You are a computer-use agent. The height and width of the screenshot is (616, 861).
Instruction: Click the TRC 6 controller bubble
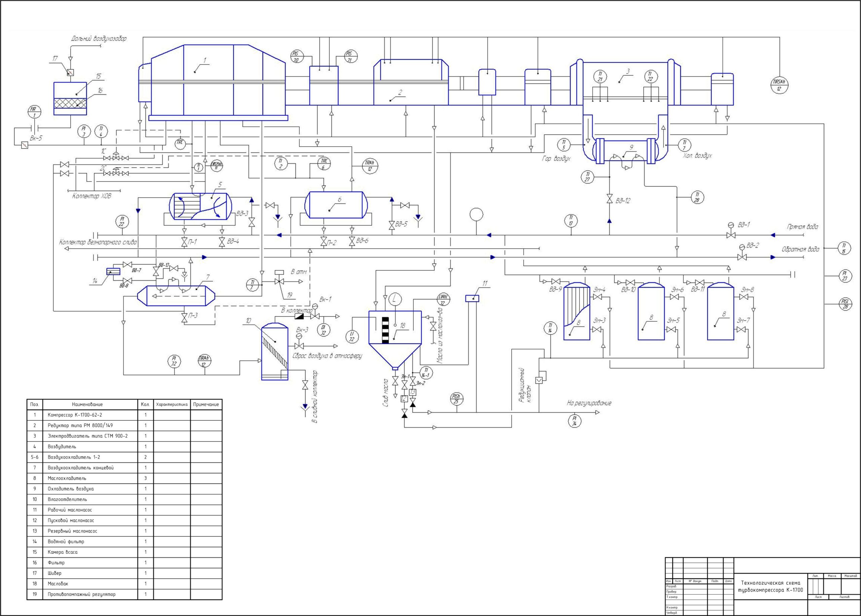point(324,164)
